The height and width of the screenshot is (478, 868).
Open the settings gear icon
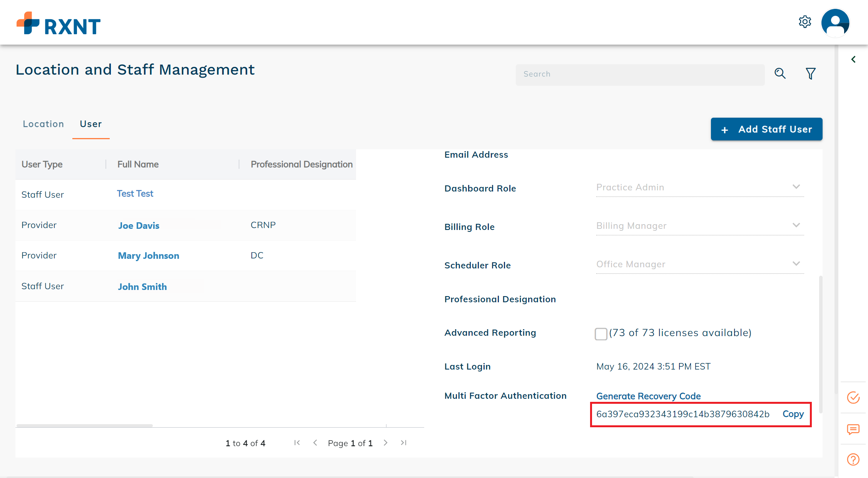coord(804,22)
